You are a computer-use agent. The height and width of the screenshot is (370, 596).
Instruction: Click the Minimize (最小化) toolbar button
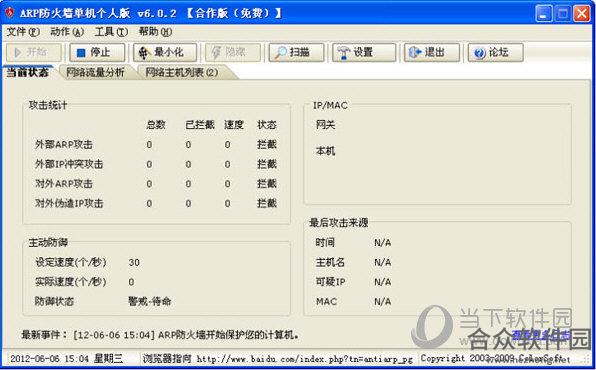click(x=165, y=52)
